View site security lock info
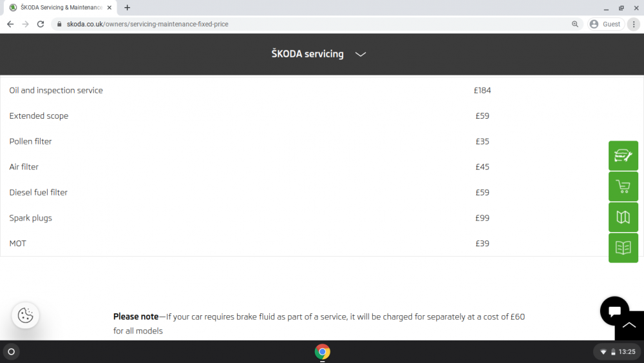This screenshot has height=363, width=644. tap(59, 25)
